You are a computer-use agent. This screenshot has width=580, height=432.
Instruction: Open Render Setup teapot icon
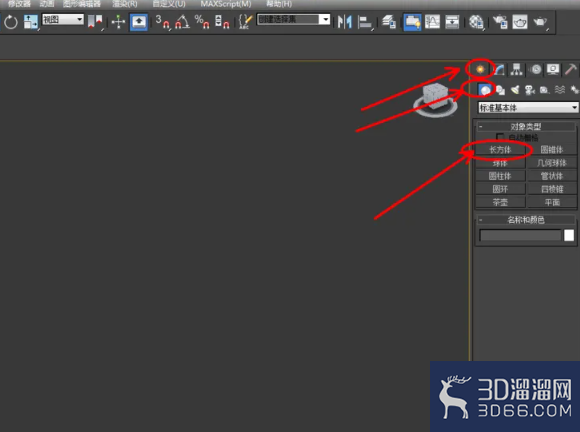tap(500, 22)
